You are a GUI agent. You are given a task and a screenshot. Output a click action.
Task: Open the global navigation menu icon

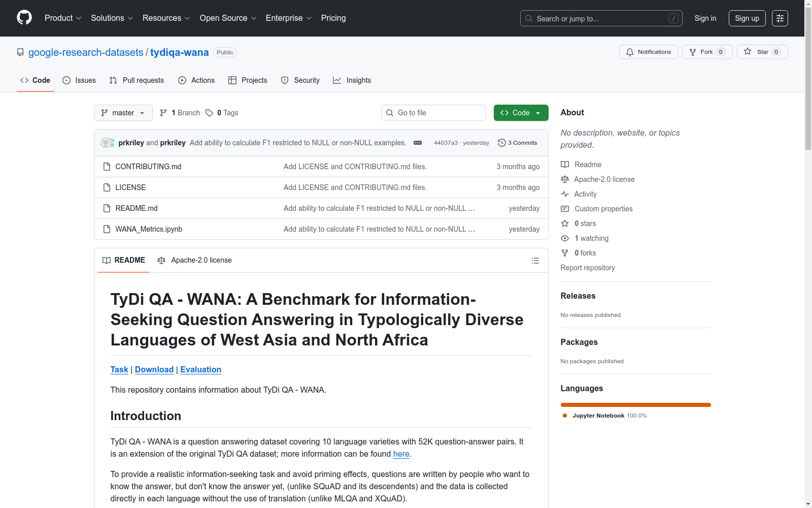(780, 18)
